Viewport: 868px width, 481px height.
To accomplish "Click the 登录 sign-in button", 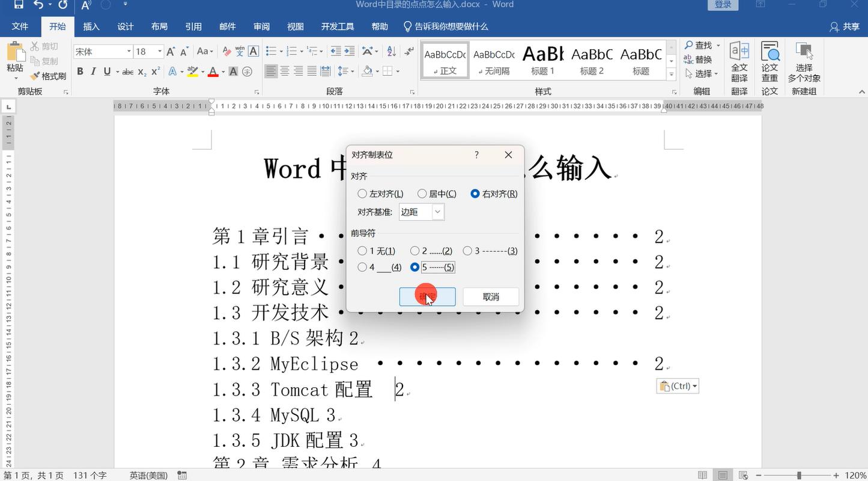I will (x=723, y=5).
